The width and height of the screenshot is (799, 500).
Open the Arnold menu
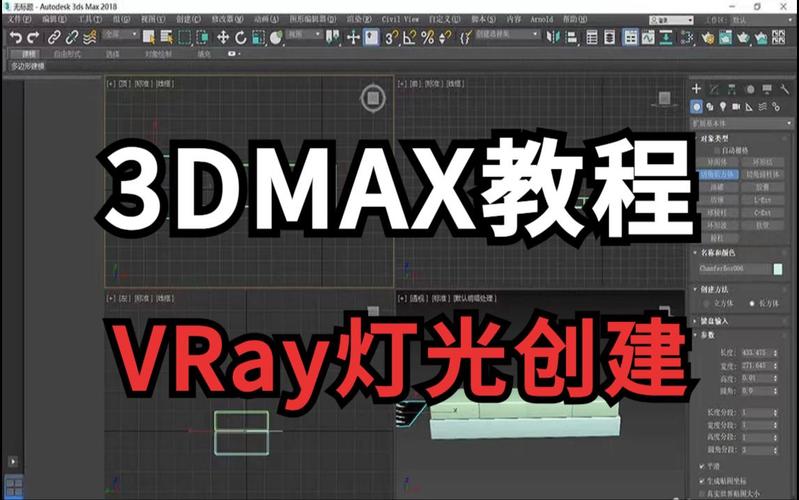(541, 19)
